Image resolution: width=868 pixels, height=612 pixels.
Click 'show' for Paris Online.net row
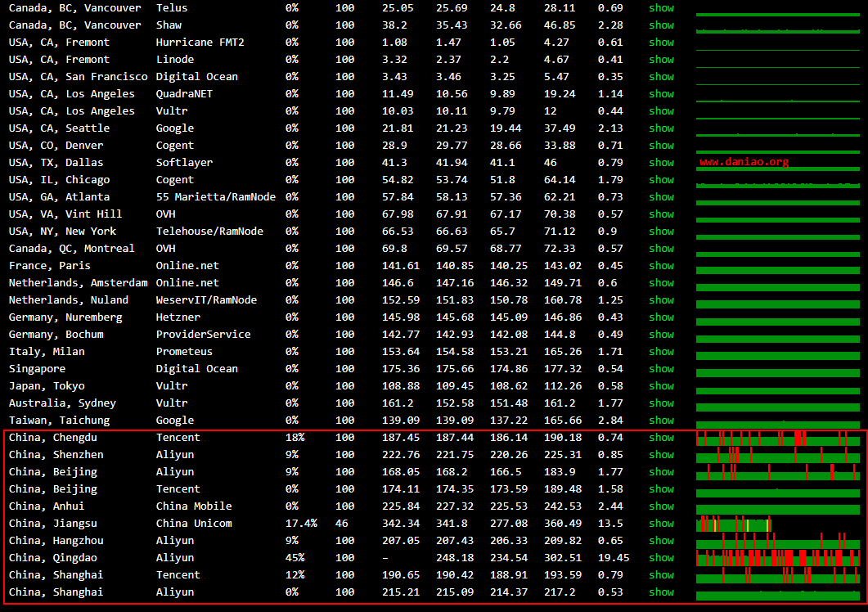click(x=661, y=266)
